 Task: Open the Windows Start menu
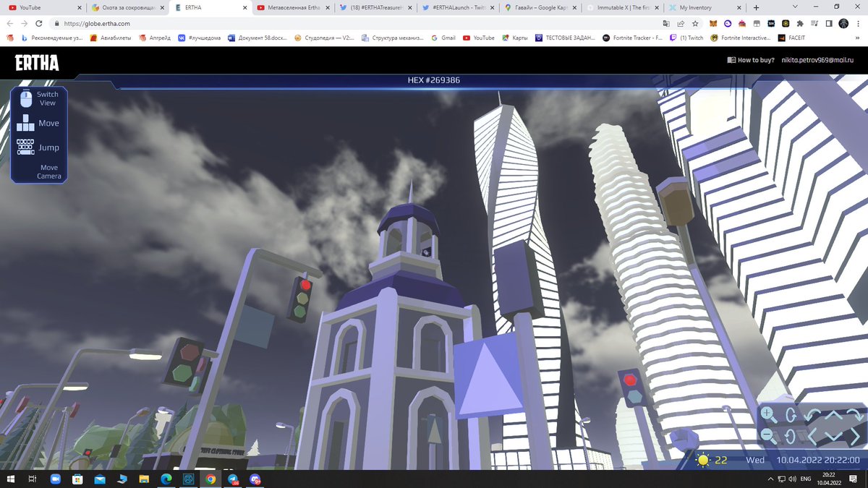click(10, 479)
